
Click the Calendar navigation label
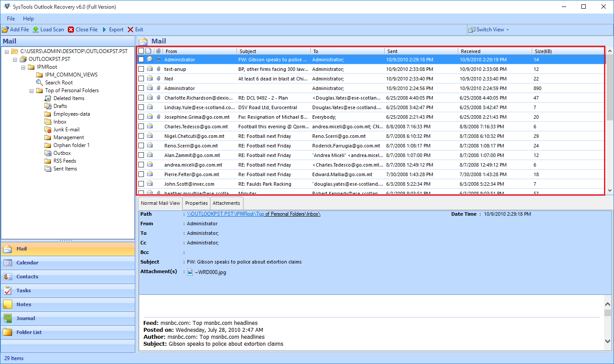[x=27, y=263]
